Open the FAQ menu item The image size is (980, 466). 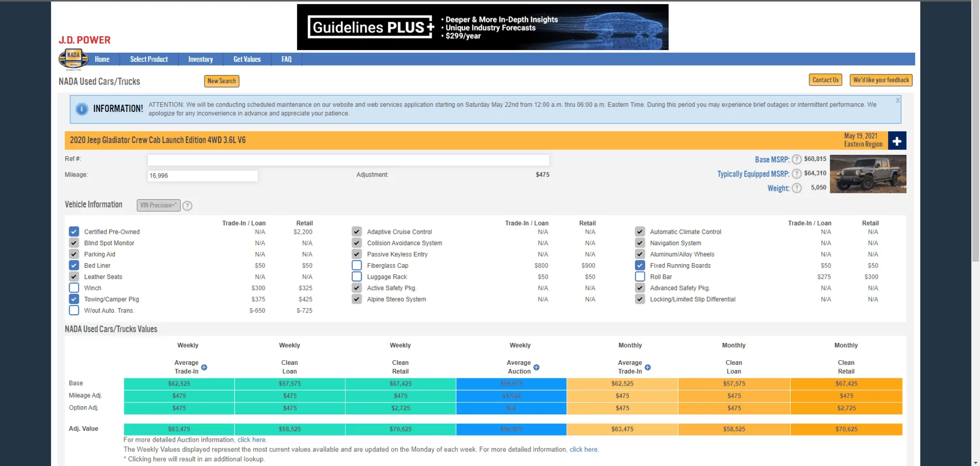pos(287,59)
